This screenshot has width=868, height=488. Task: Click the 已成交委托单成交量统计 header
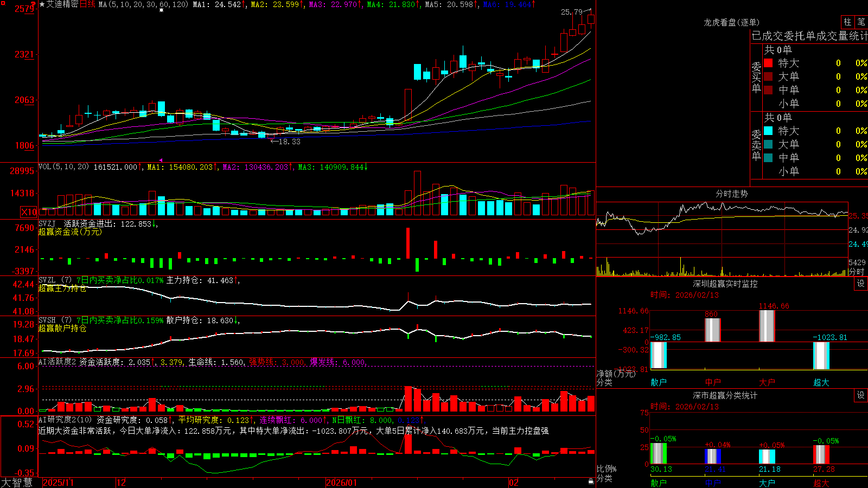click(x=809, y=36)
